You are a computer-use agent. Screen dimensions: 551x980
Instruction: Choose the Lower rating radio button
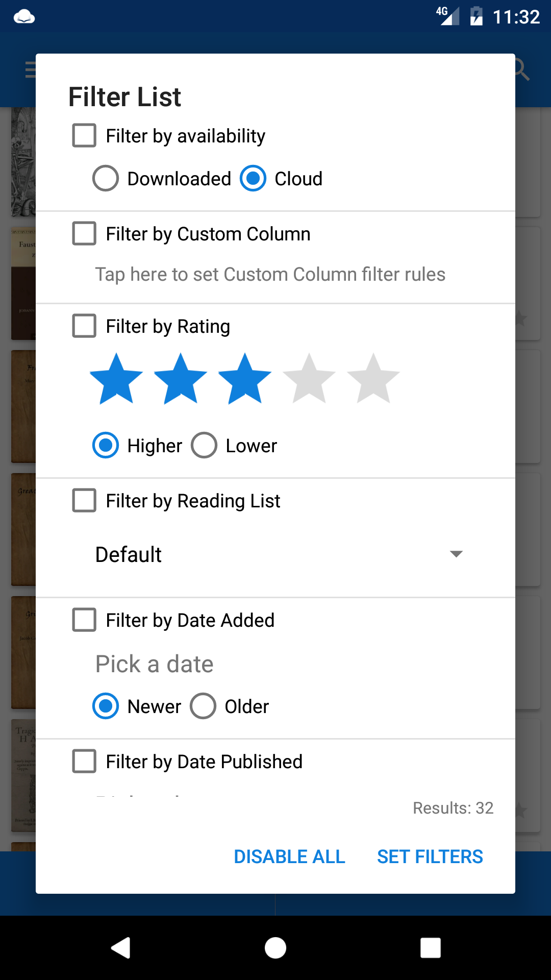point(204,446)
